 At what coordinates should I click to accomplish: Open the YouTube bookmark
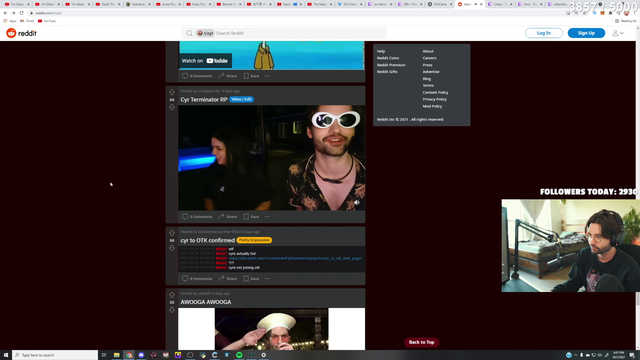(x=47, y=21)
